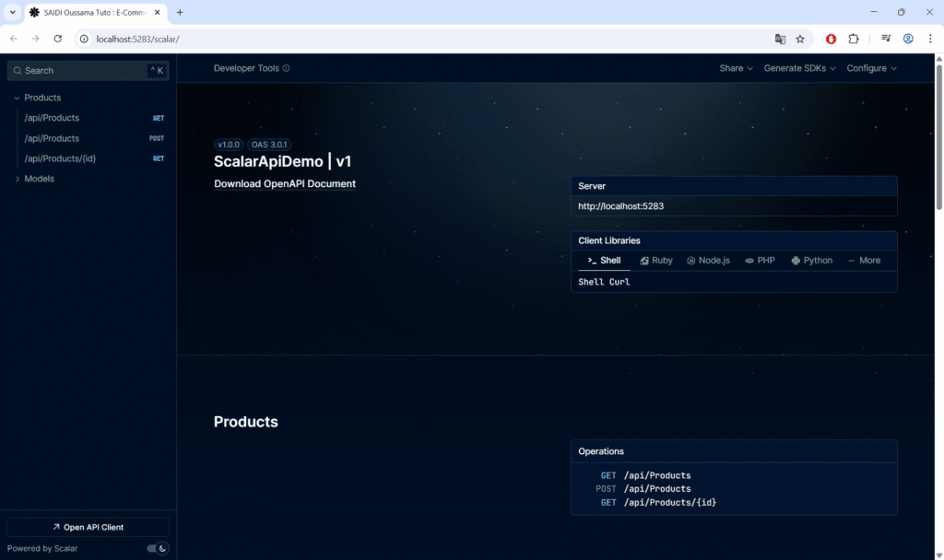Open the Extensions puzzle icon
Screen dimensions: 944x560
[853, 39]
